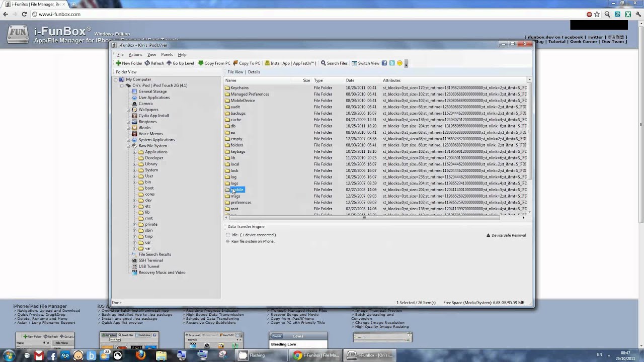Open SSH Terminal in the folder tree
The height and width of the screenshot is (362, 644).
(147, 260)
